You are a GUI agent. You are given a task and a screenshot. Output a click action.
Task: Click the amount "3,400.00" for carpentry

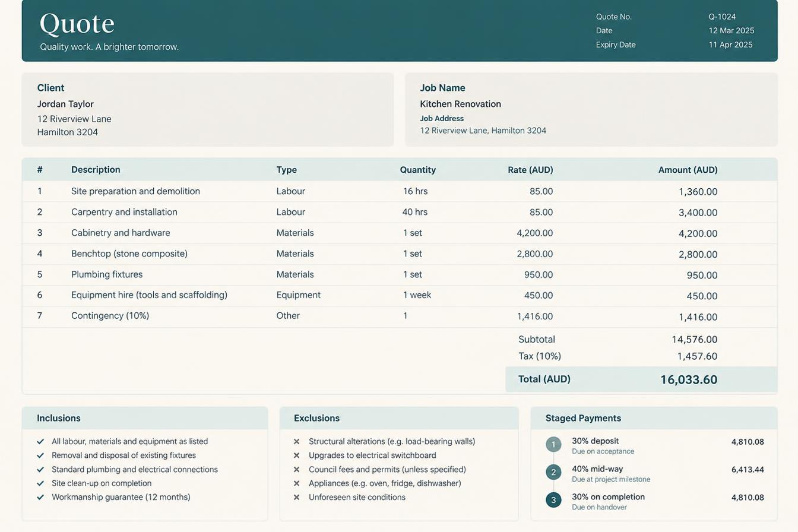(x=698, y=213)
